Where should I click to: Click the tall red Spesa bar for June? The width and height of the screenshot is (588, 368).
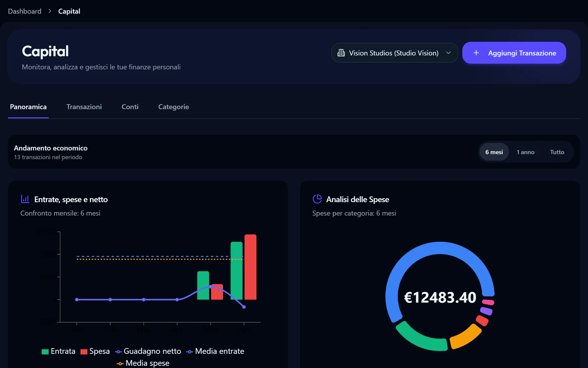(x=250, y=267)
